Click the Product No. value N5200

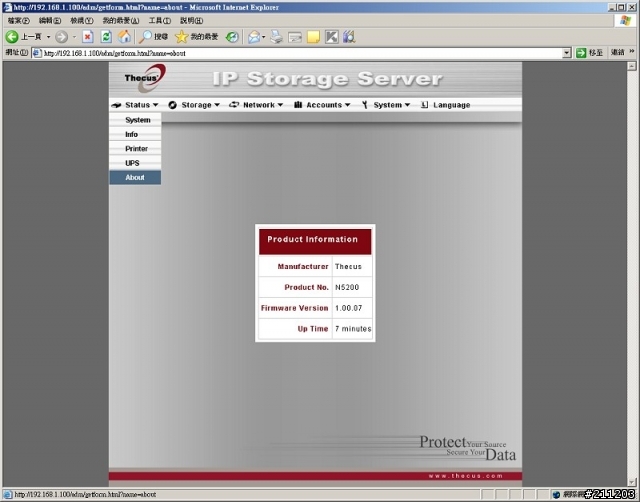coord(347,287)
